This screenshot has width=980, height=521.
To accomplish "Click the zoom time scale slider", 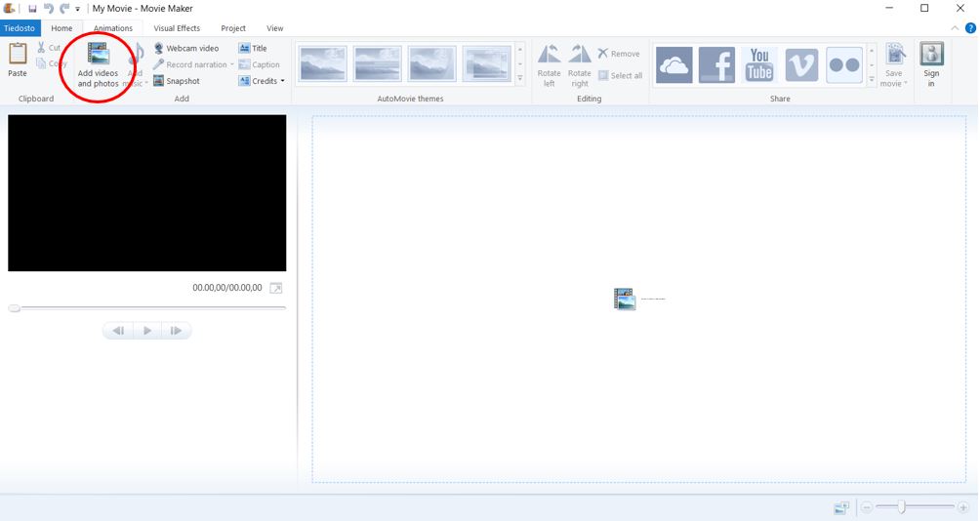I will pos(901,507).
